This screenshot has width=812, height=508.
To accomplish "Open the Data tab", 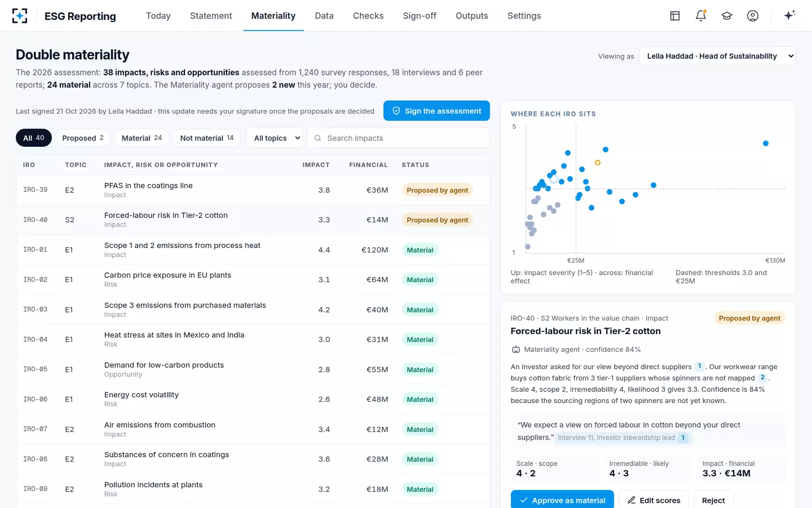I will click(324, 16).
